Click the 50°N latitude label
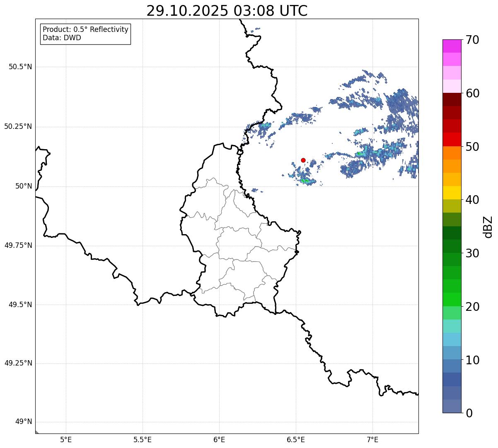This screenshot has height=448, width=498. (24, 186)
